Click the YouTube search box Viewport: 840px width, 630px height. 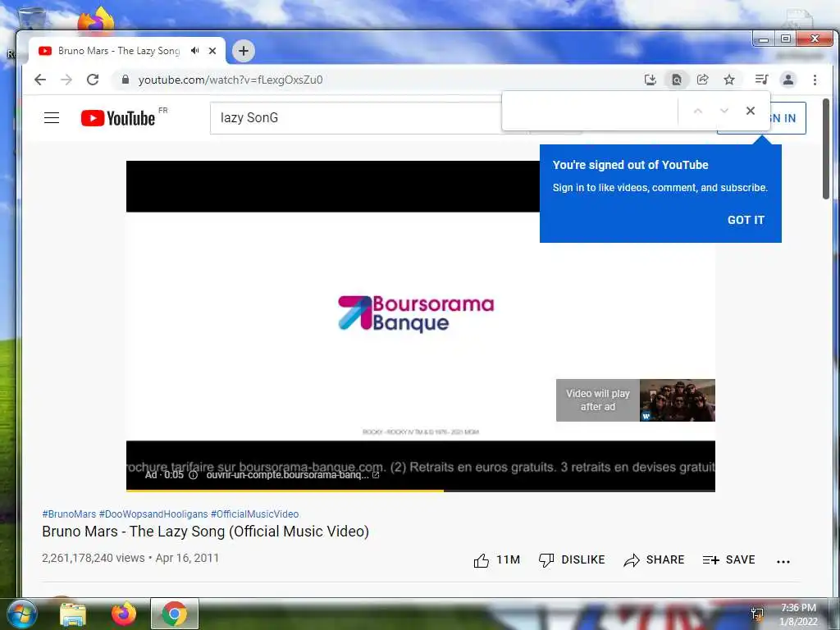[355, 118]
